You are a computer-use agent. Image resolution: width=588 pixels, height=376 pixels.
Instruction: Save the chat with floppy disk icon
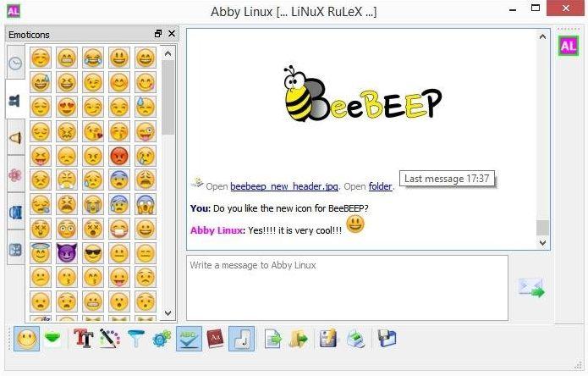tap(328, 339)
